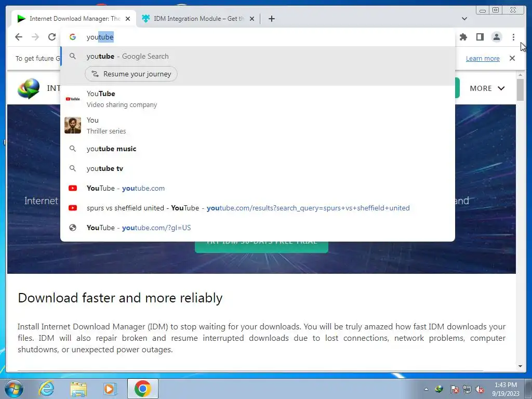Click the IDM globe logo
Screen dimensions: 532x399
(x=29, y=88)
